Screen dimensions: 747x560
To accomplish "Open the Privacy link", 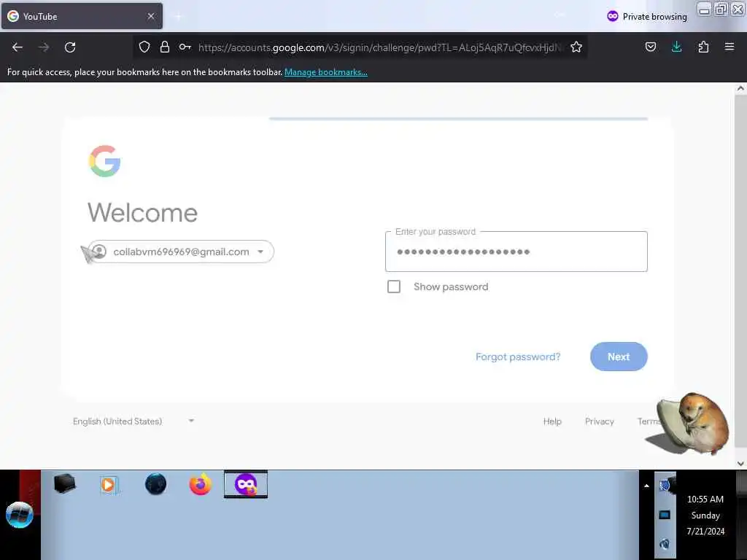I will pyautogui.click(x=600, y=421).
